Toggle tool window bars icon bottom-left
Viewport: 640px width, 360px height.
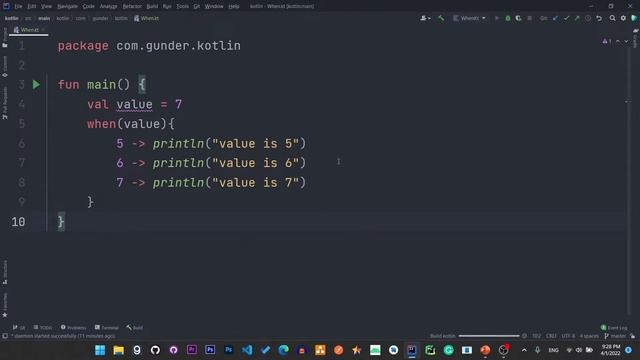coord(5,336)
